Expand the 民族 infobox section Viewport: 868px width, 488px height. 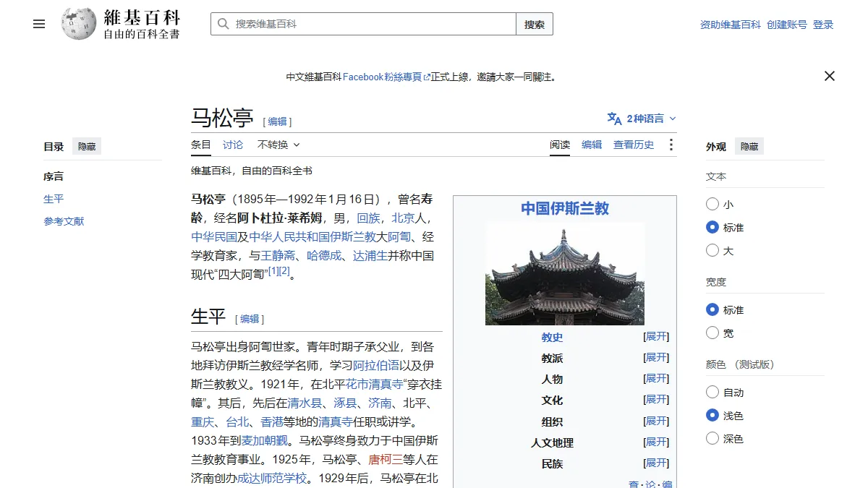pyautogui.click(x=657, y=463)
